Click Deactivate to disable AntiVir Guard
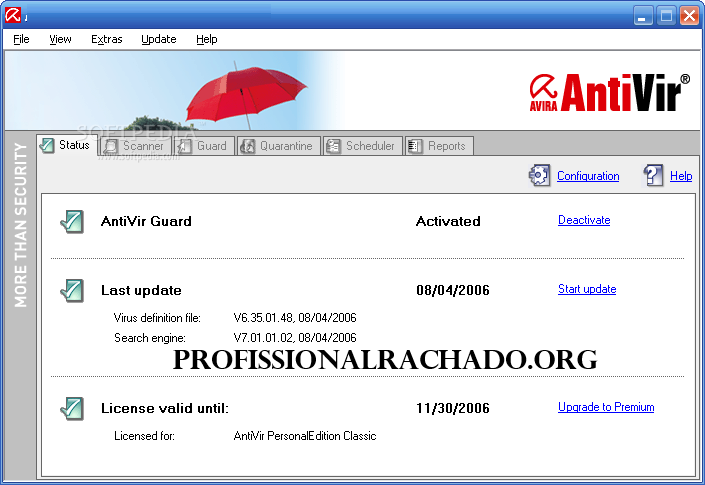Screen dimensions: 705x485 pyautogui.click(x=584, y=220)
